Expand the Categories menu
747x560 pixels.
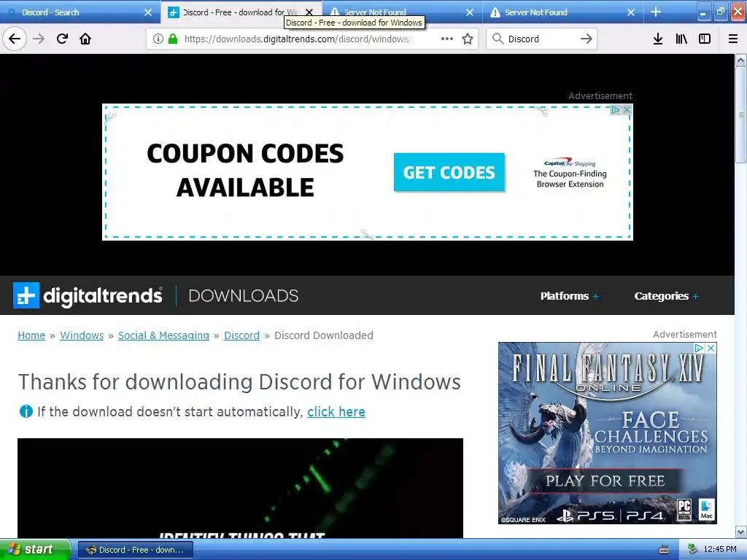pyautogui.click(x=667, y=296)
